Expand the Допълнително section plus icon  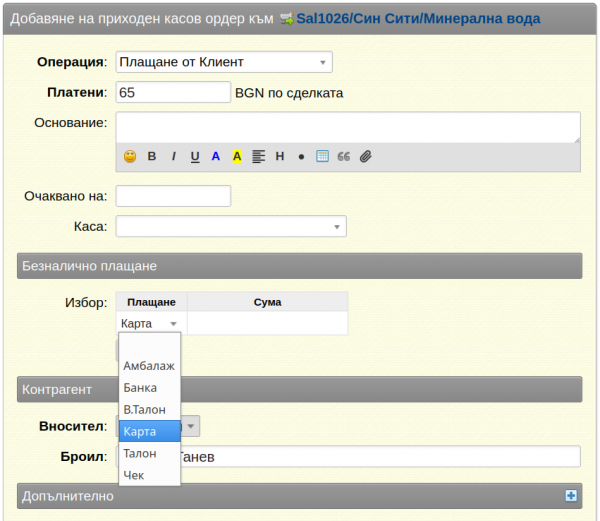pos(571,496)
